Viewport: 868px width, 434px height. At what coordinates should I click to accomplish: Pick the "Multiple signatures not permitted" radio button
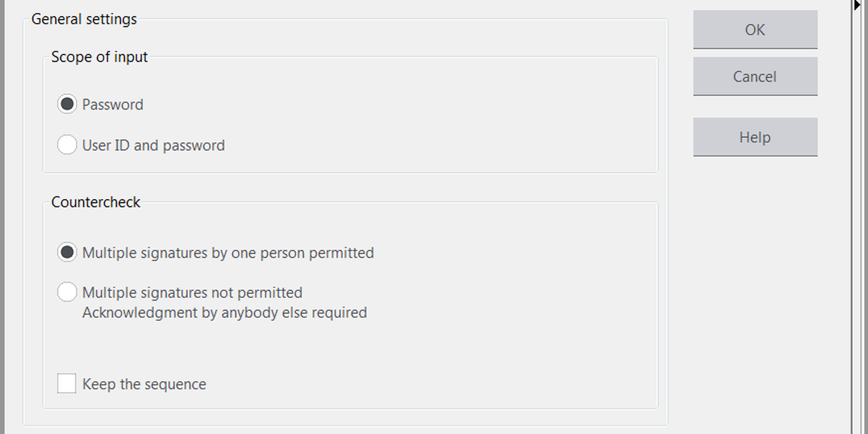[x=67, y=292]
